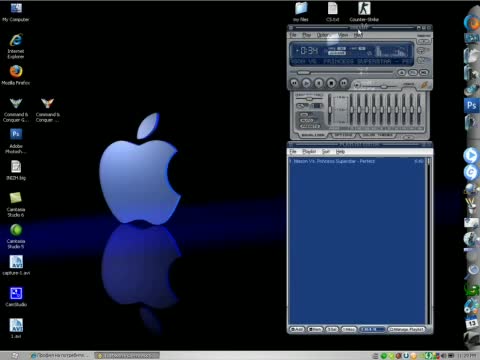Select the CS.txt file icon
This screenshot has height=360, width=480.
[333, 12]
